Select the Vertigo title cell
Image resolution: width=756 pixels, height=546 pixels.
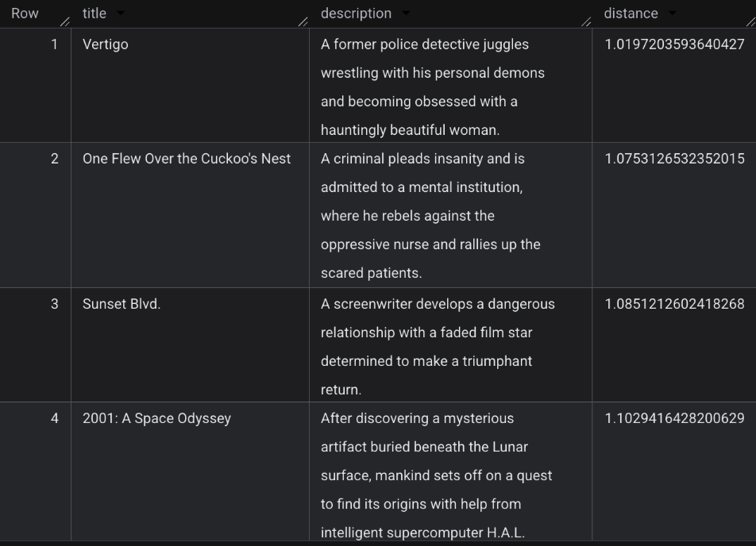point(106,44)
